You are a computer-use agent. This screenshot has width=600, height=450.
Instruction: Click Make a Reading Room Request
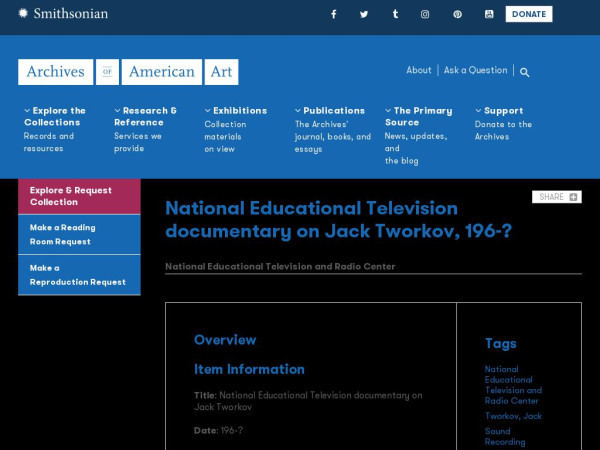(79, 235)
